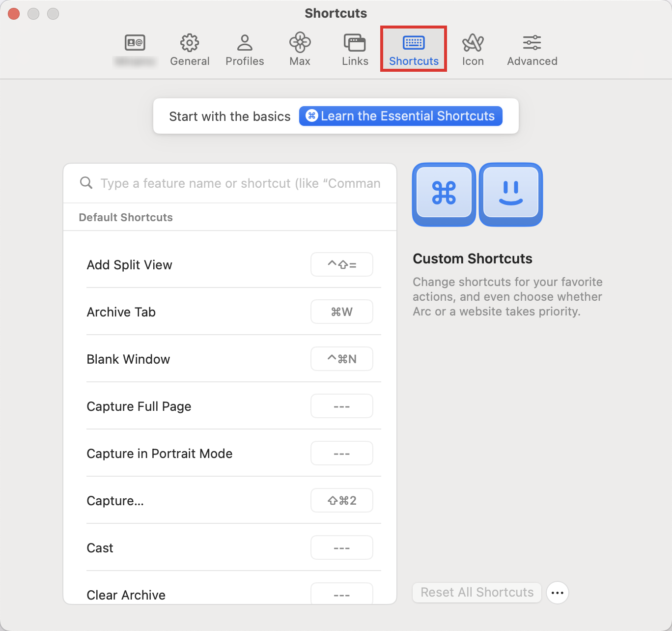Set a shortcut for Capture Full Page

pyautogui.click(x=341, y=406)
